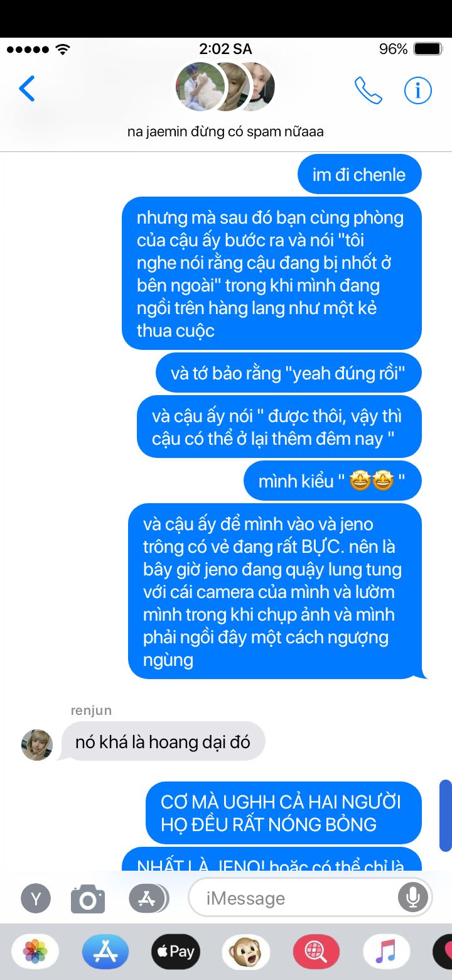Viewport: 452px width, 980px height.
Task: Open the Music app icon
Action: click(387, 952)
